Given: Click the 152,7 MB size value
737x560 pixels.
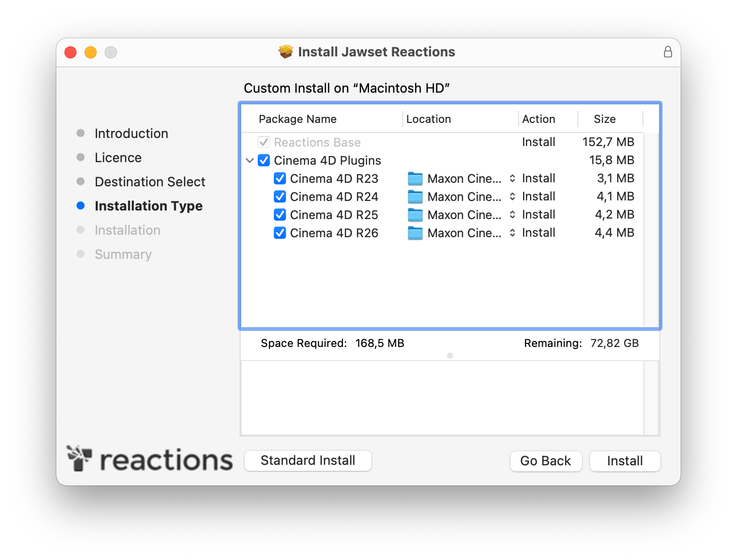Looking at the screenshot, I should pos(608,142).
